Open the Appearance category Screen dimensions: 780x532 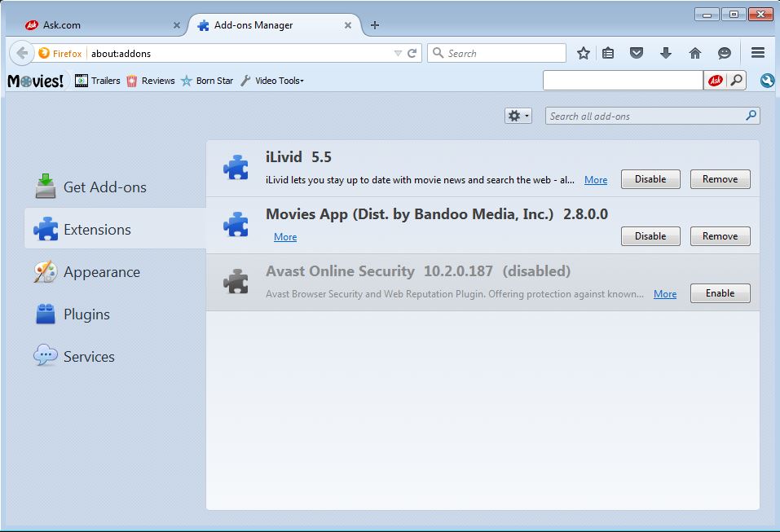[x=116, y=272]
